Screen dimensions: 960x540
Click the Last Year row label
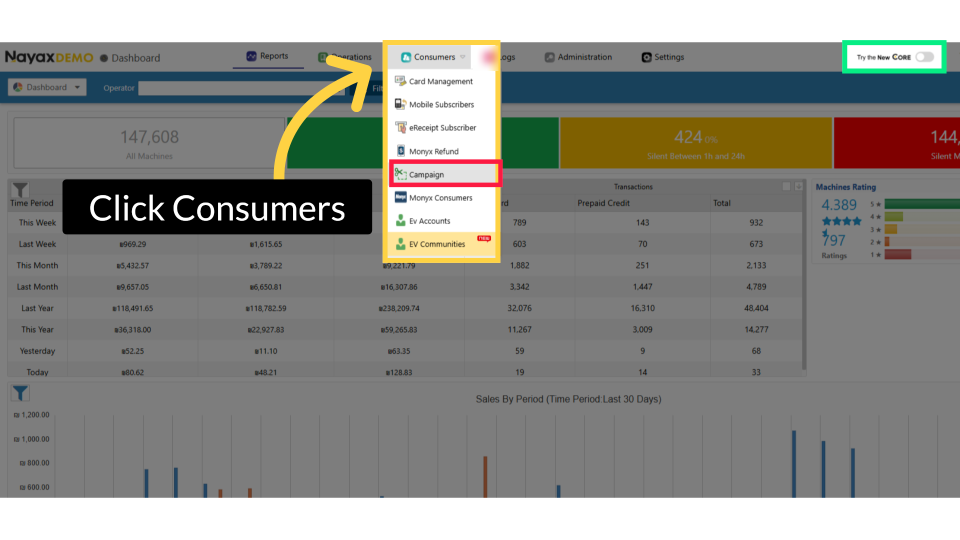pos(37,309)
